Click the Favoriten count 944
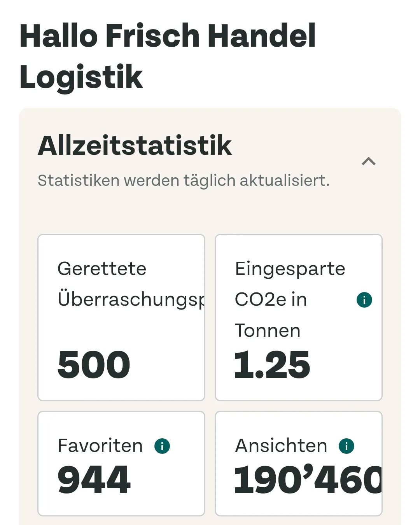 (94, 479)
